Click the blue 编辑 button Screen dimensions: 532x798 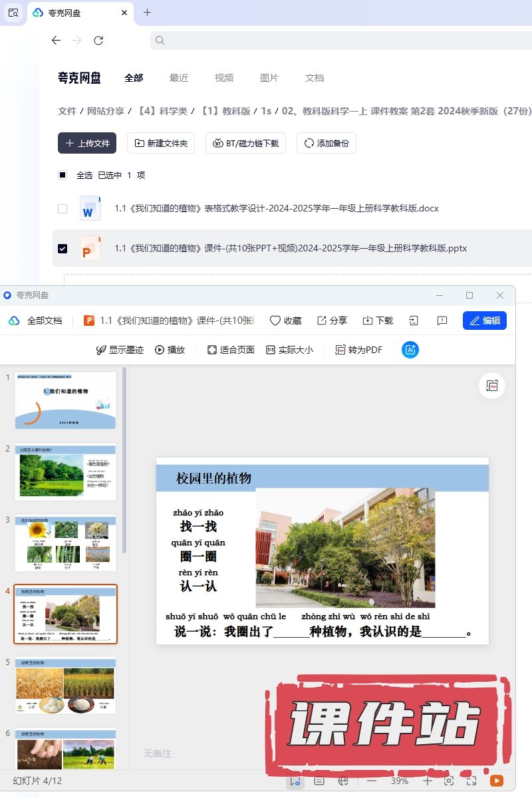(x=485, y=321)
